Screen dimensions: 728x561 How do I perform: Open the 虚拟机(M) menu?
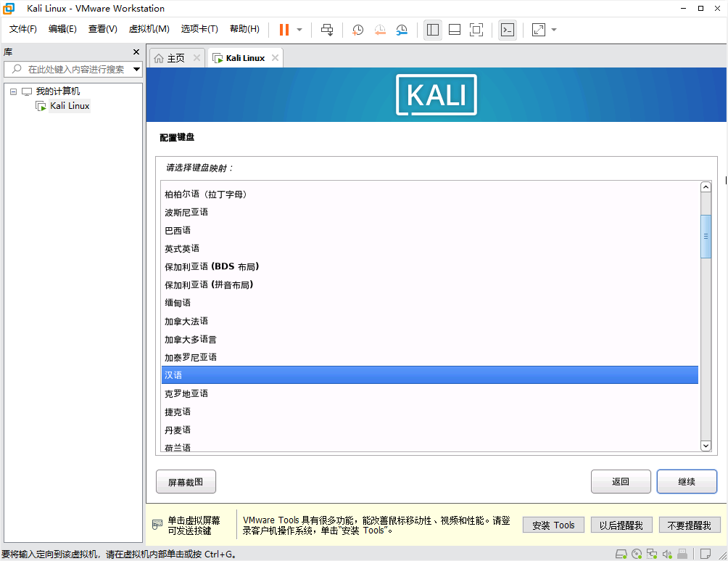point(149,29)
